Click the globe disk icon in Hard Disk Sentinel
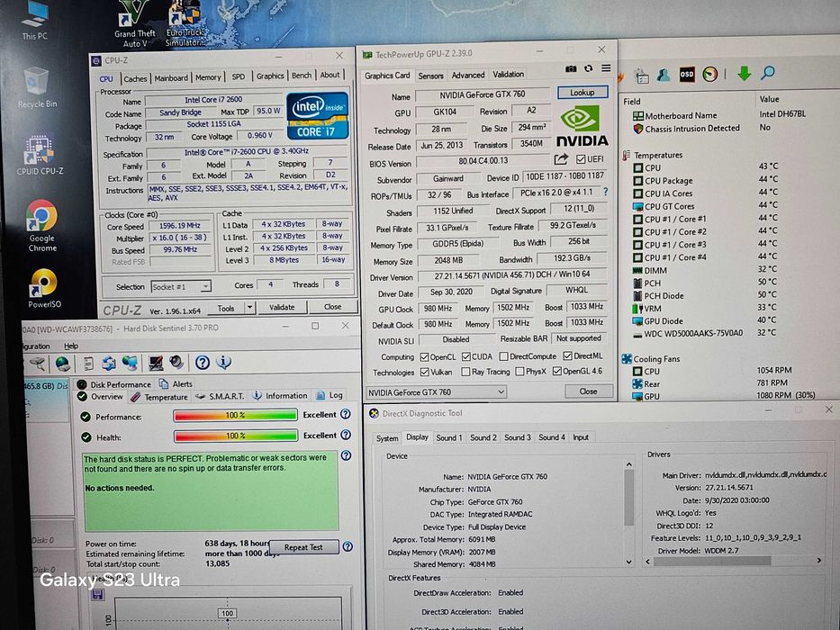The height and width of the screenshot is (630, 840). pos(63,364)
